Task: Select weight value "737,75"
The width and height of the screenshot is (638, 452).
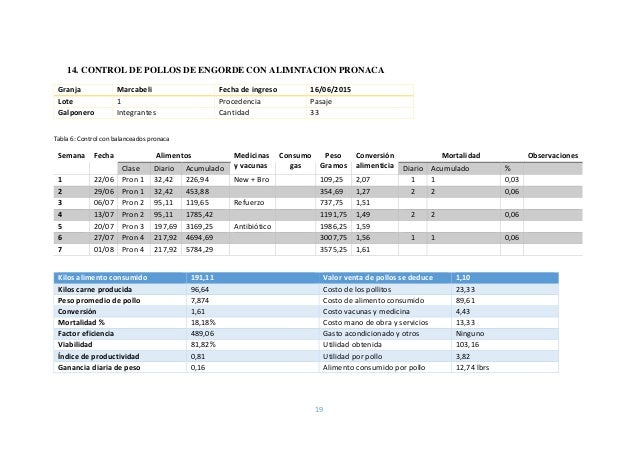Action: (332, 203)
